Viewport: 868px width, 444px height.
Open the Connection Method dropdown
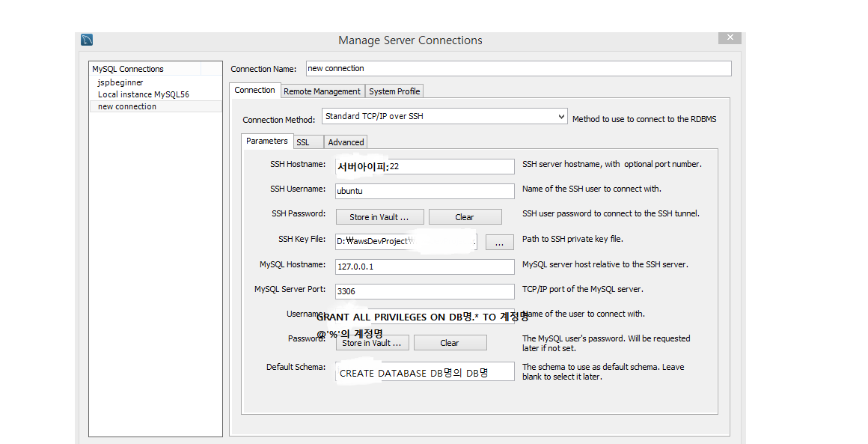(444, 116)
